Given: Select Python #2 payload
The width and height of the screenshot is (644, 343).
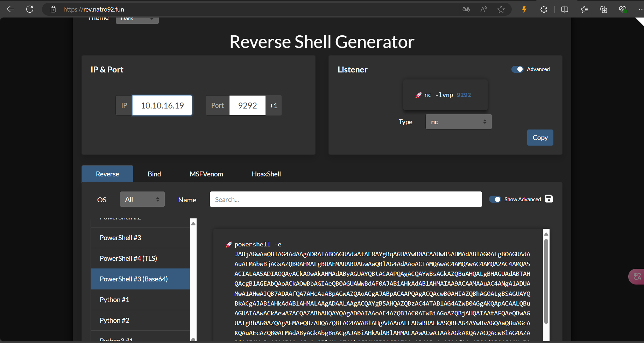Looking at the screenshot, I should [140, 320].
